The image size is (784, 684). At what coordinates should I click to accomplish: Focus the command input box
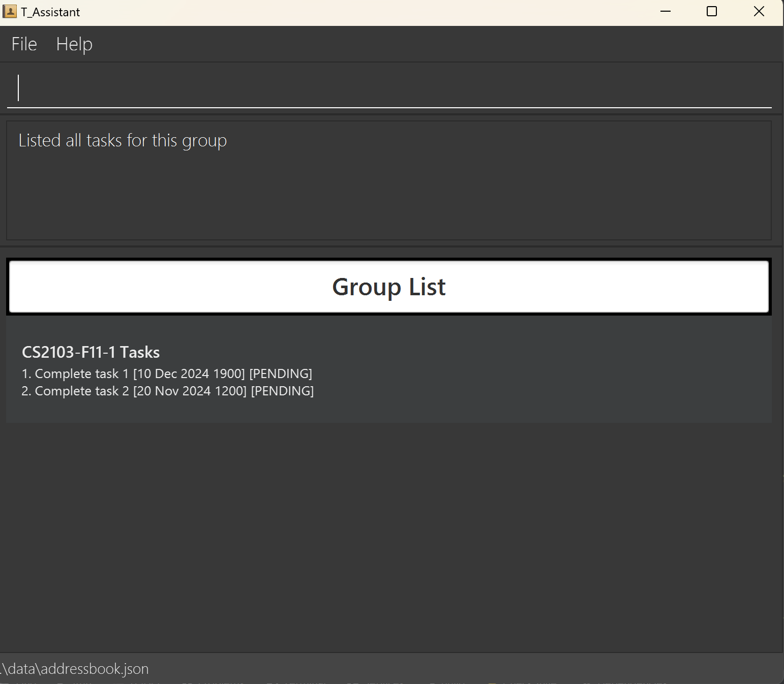tap(389, 88)
